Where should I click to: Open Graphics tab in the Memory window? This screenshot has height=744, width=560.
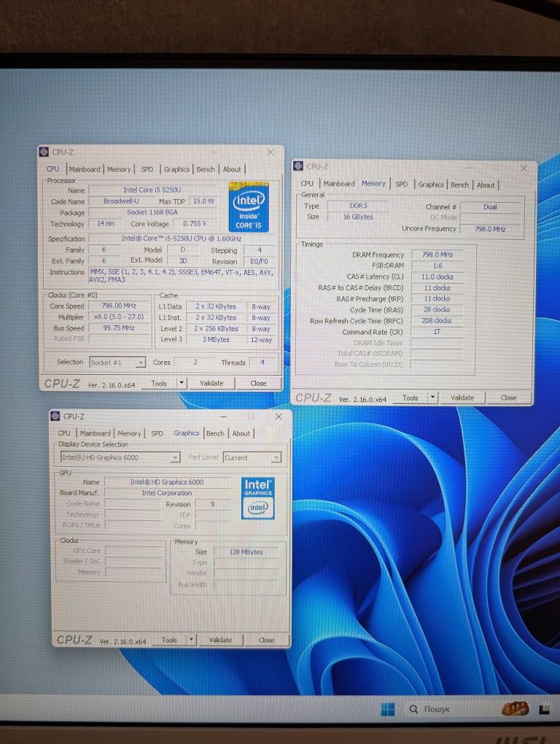430,184
